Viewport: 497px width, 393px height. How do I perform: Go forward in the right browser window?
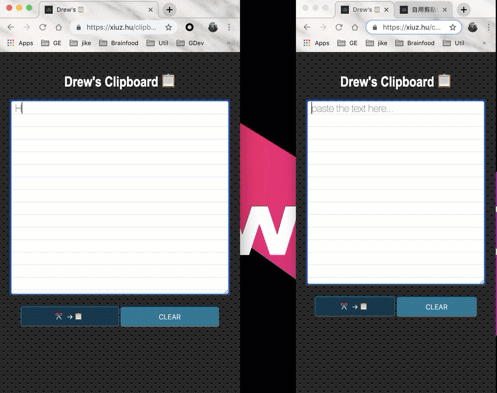(x=323, y=27)
